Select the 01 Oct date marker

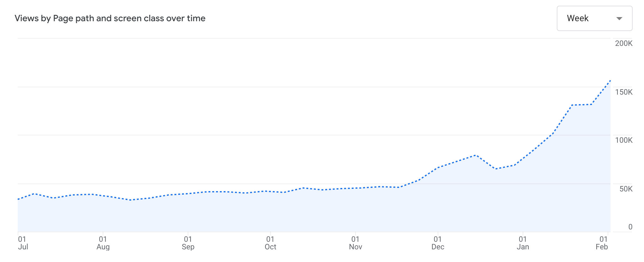[270, 243]
